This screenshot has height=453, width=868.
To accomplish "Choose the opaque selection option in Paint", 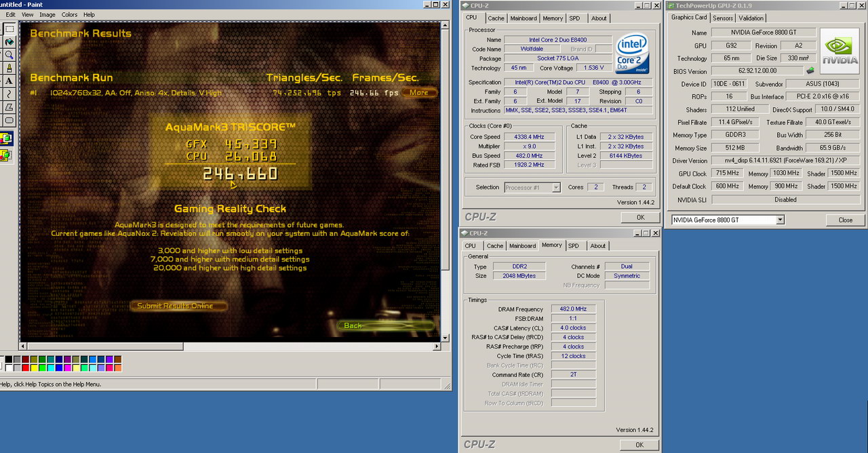I will pos(7,138).
